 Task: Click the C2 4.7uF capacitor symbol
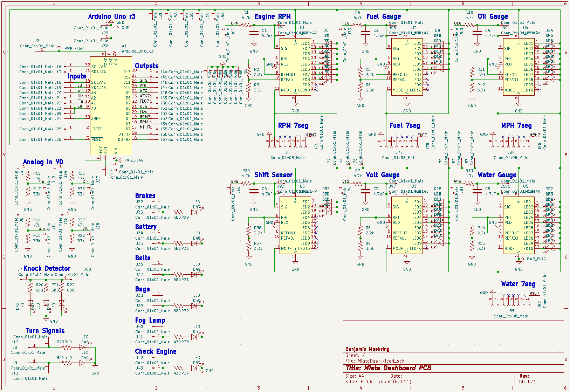click(x=365, y=33)
